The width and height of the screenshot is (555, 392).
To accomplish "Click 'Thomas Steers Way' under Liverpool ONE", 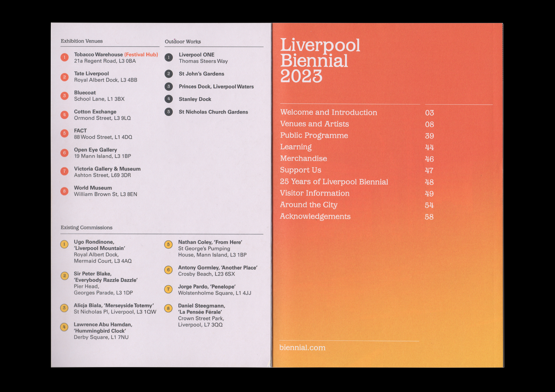I will click(203, 61).
